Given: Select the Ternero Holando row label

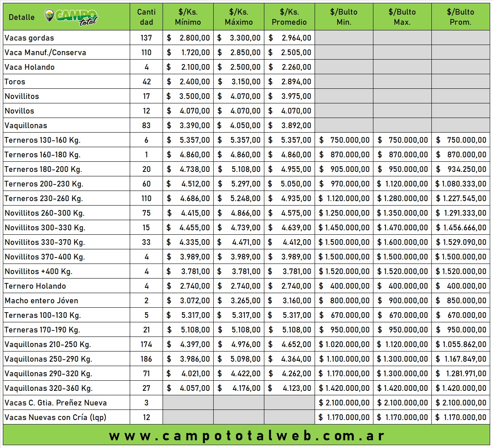Looking at the screenshot, I should pyautogui.click(x=35, y=286).
